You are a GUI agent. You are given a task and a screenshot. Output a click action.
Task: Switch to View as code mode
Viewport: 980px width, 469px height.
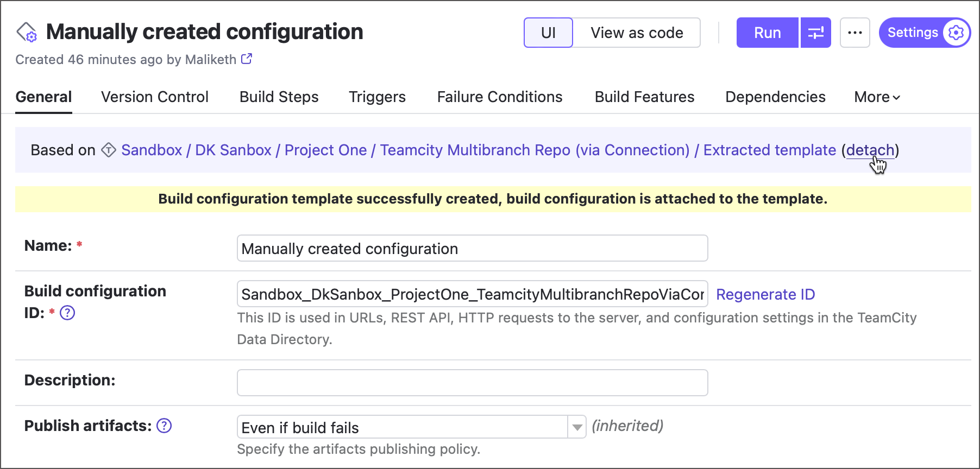click(x=637, y=33)
